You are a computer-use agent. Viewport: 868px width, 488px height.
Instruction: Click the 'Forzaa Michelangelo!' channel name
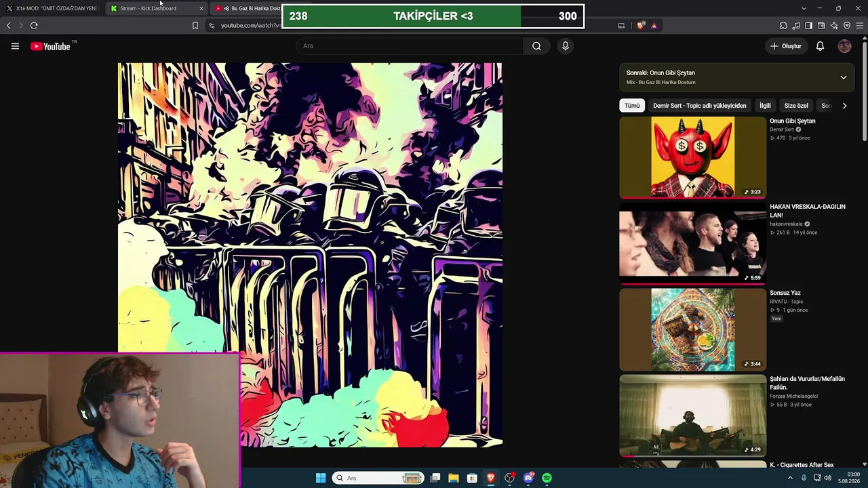(794, 396)
